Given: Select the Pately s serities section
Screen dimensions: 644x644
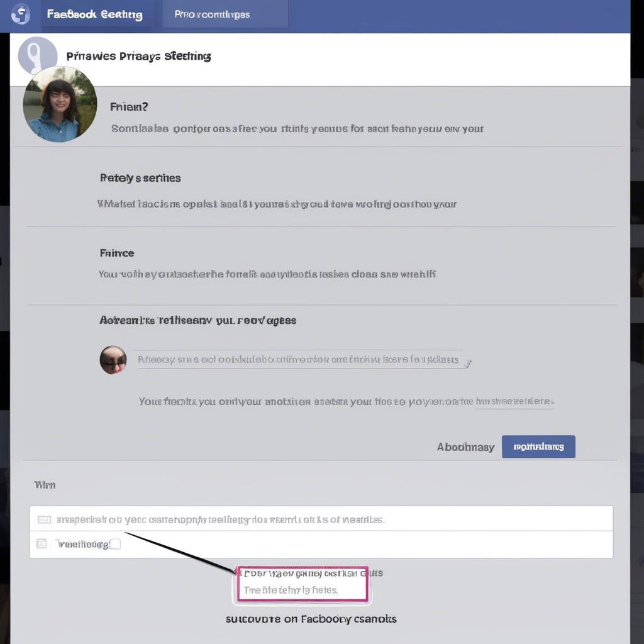Looking at the screenshot, I should (140, 178).
